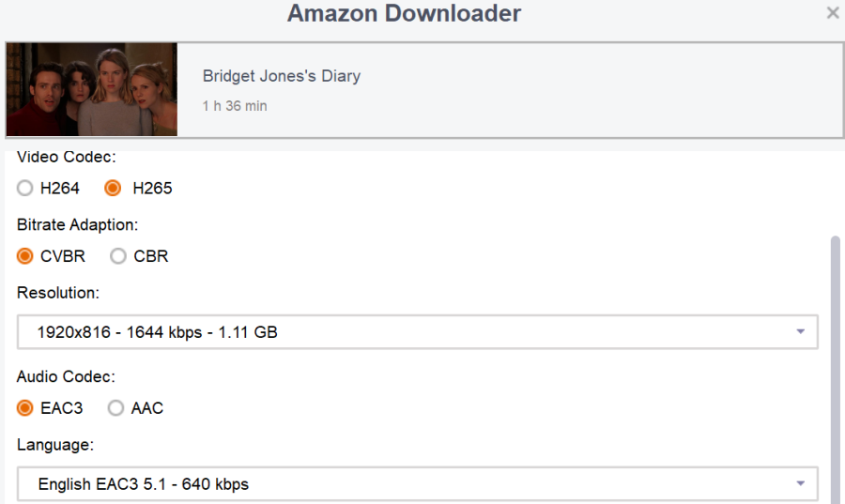Screen dimensions: 845x504
Task: Click the Amazon Downloader header title
Action: pyautogui.click(x=404, y=14)
